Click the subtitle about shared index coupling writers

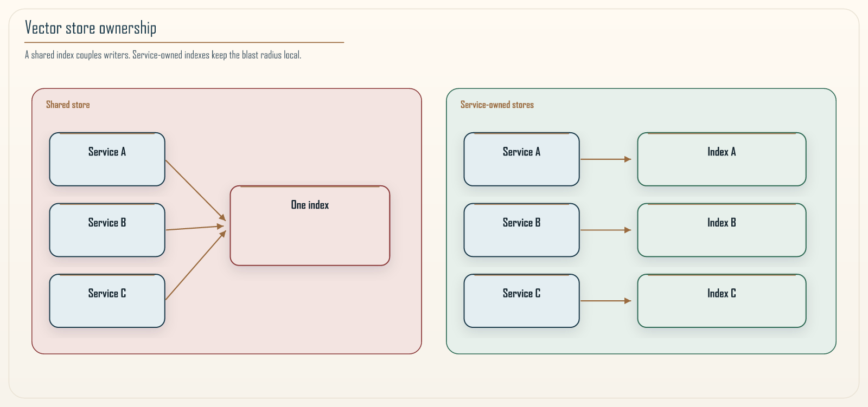(x=163, y=55)
